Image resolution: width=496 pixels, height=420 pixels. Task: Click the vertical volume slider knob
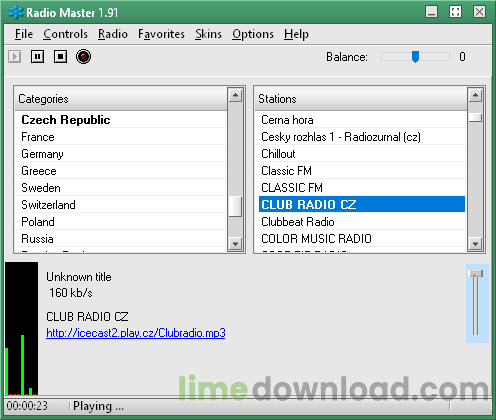click(476, 274)
